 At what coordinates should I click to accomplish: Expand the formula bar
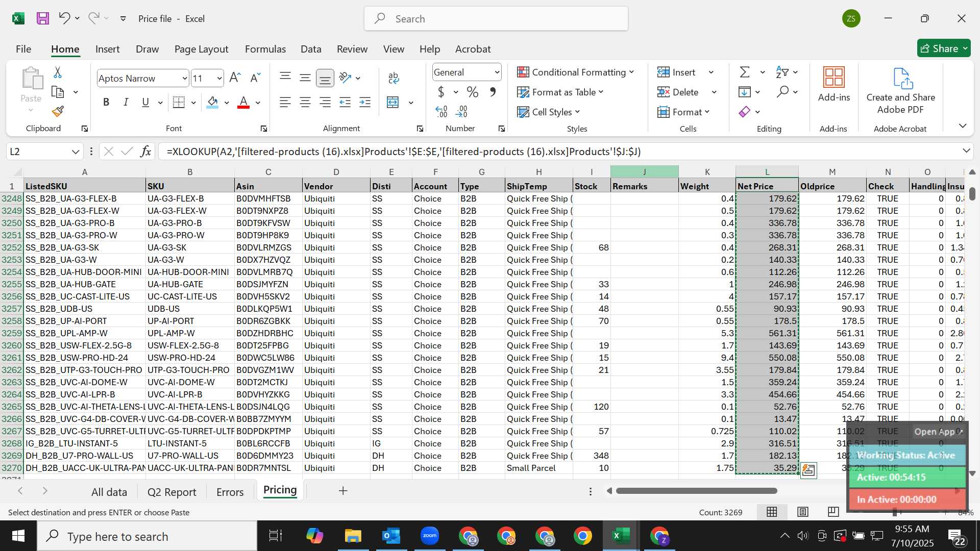click(x=966, y=151)
